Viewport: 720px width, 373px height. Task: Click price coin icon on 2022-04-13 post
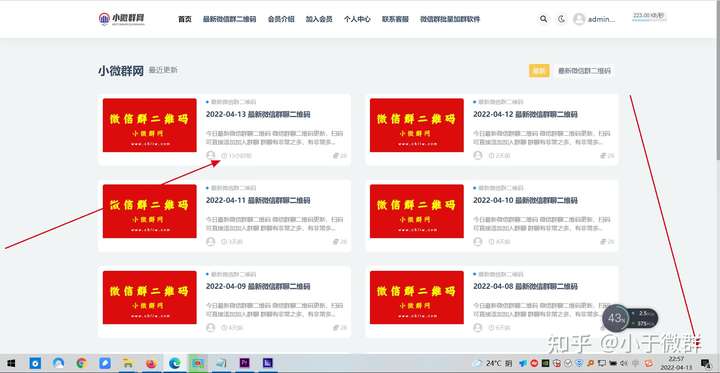[336, 156]
